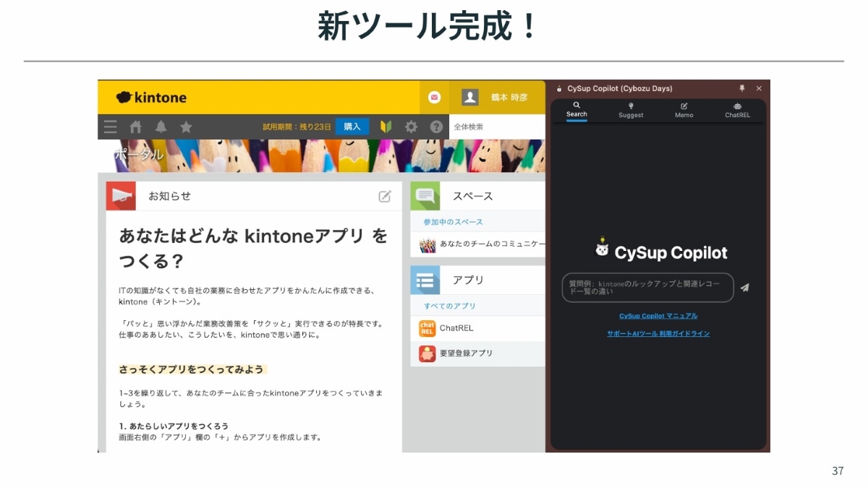Screen dimensions: 868x488
Task: Open the ChatREL app entry
Action: coord(456,328)
